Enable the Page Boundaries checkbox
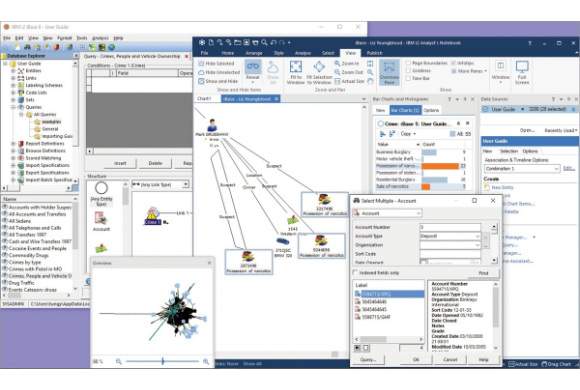Screen dimensions: 580x390 point(408,63)
